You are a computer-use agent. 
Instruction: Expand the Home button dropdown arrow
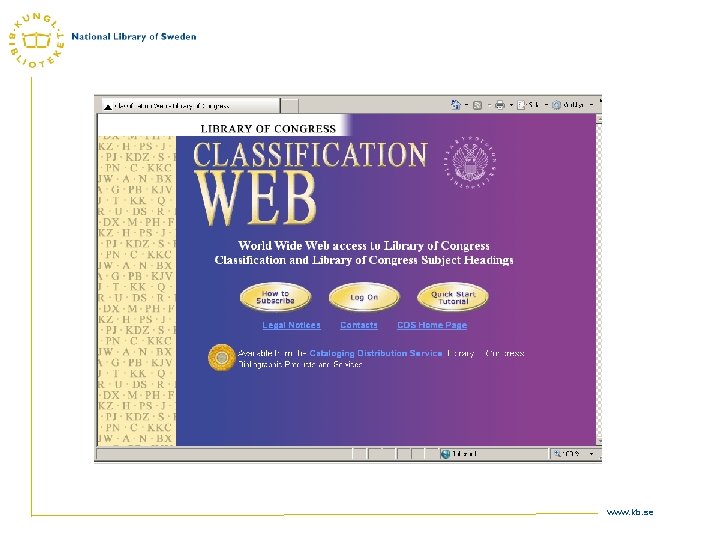pyautogui.click(x=467, y=105)
